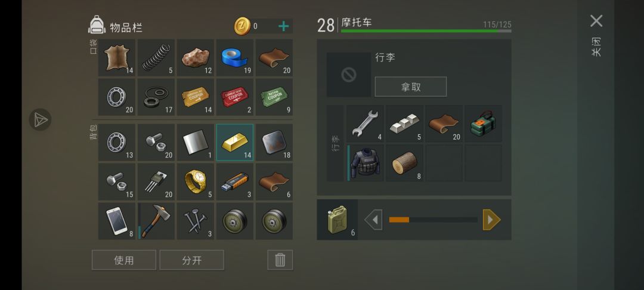Select the wrench in motorcycle luggage
Viewport: 644px width, 290px height.
tap(365, 124)
